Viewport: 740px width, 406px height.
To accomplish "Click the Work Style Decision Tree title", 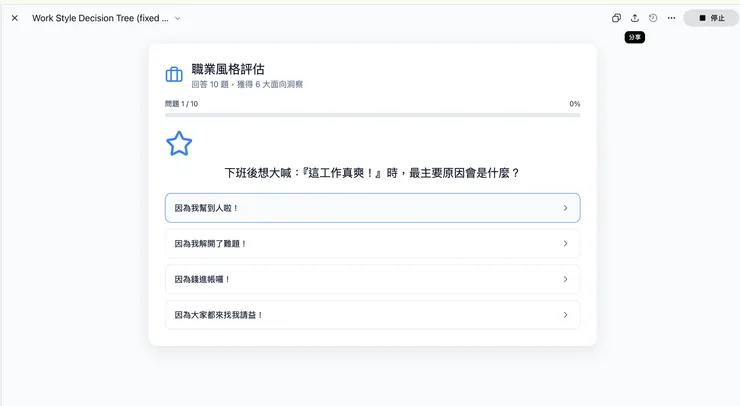I will (100, 18).
